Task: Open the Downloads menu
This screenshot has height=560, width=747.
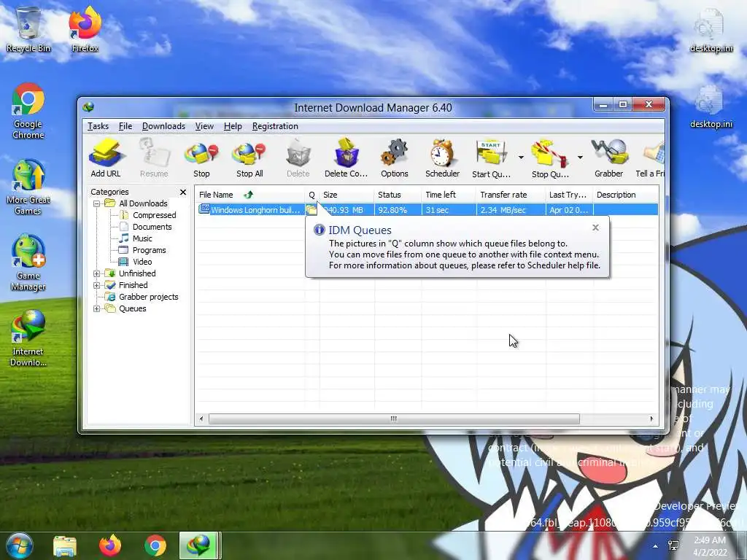Action: pyautogui.click(x=163, y=126)
